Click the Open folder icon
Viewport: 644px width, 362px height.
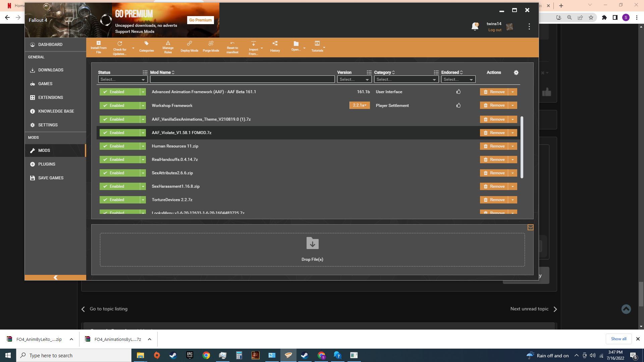[296, 44]
